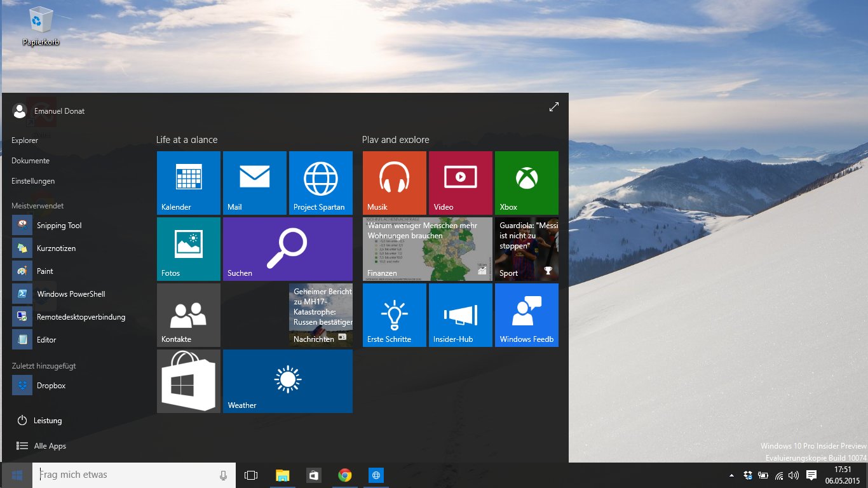
Task: Open Project Spartan browser from taskbar
Action: point(376,475)
